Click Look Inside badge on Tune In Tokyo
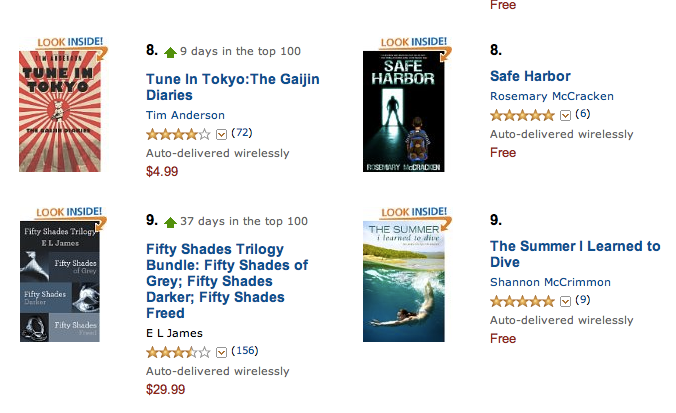Screen dimensions: 676x413 click(69, 43)
